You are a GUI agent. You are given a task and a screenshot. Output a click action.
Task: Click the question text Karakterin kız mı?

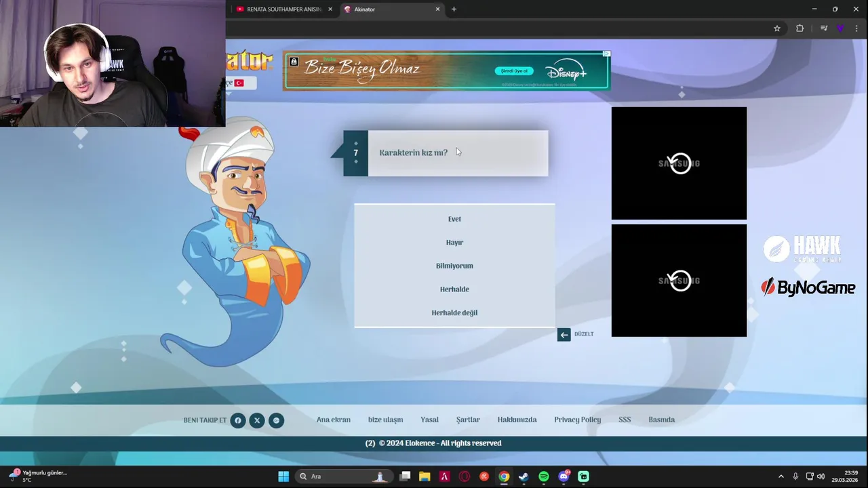pyautogui.click(x=413, y=153)
